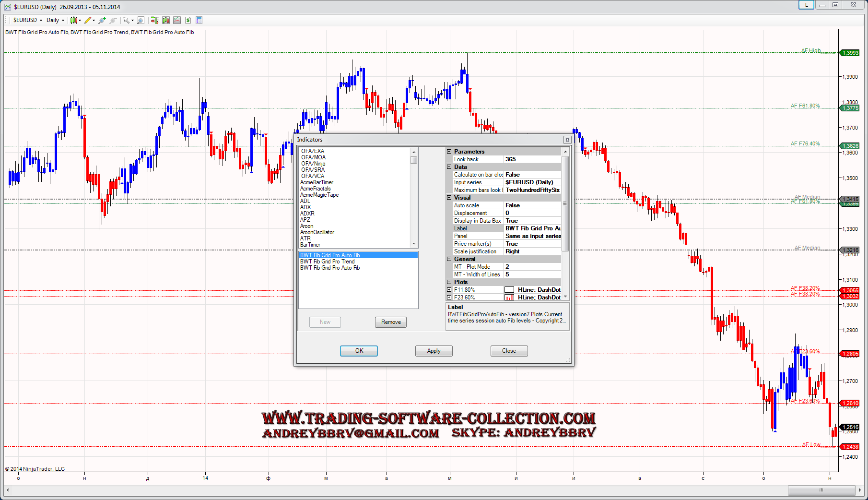Open the indicators line chart icon
Image resolution: width=868 pixels, height=500 pixels.
click(x=177, y=20)
